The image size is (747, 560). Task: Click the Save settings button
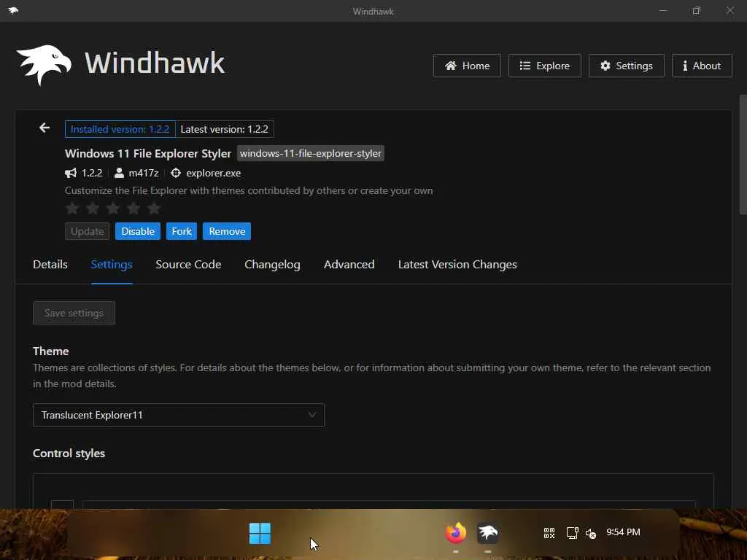(74, 313)
